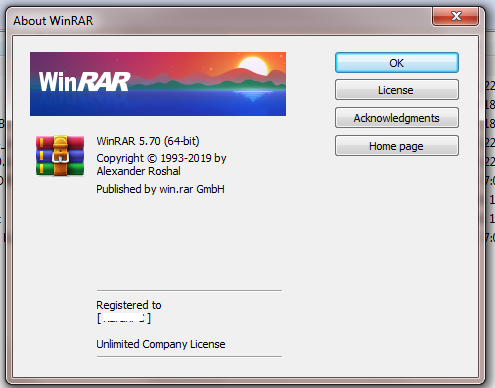Click the redacted registered name in brackets
This screenshot has height=388, width=495.
pyautogui.click(x=124, y=318)
